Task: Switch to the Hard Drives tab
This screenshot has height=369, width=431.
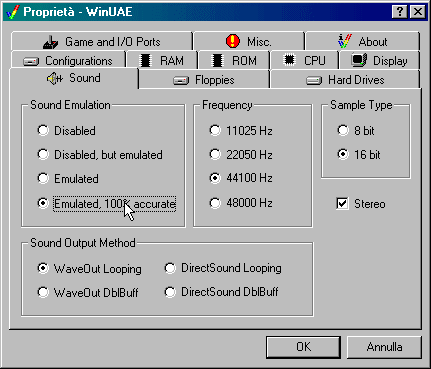Action: pyautogui.click(x=345, y=80)
